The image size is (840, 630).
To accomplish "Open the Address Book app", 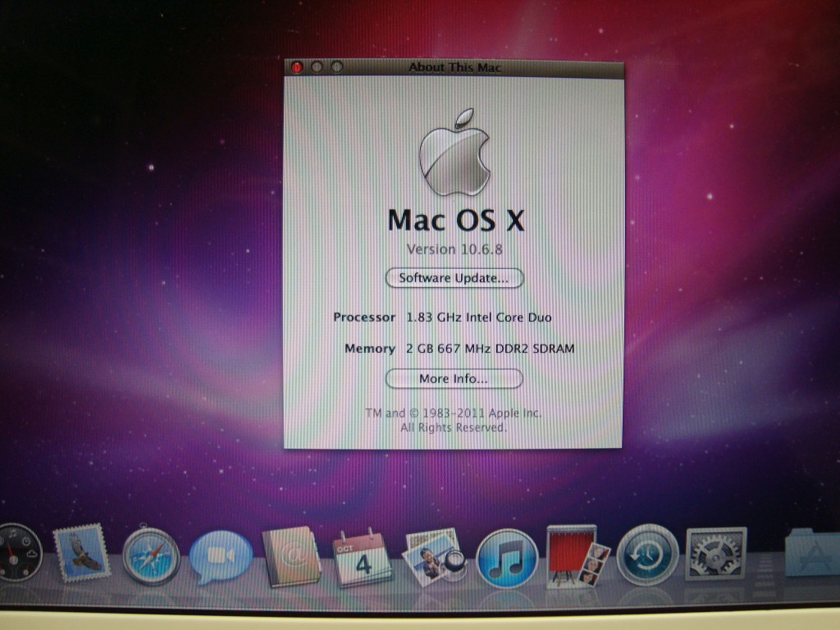I will [x=290, y=558].
